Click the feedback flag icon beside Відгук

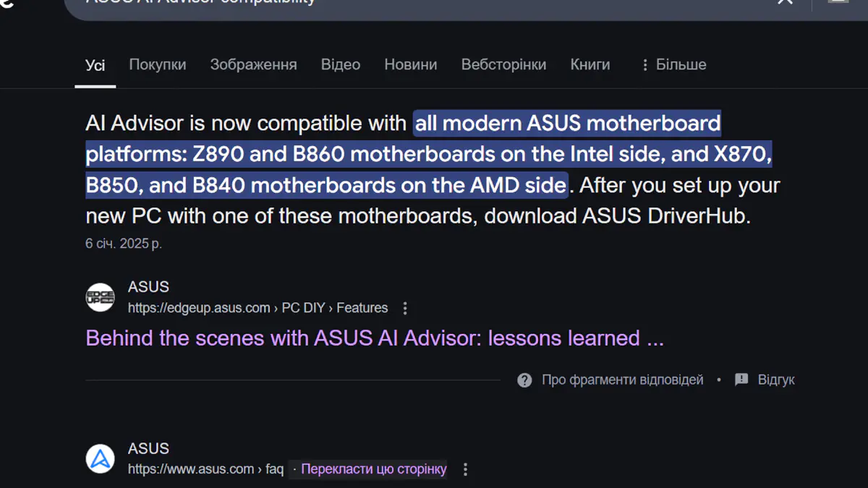pos(740,379)
